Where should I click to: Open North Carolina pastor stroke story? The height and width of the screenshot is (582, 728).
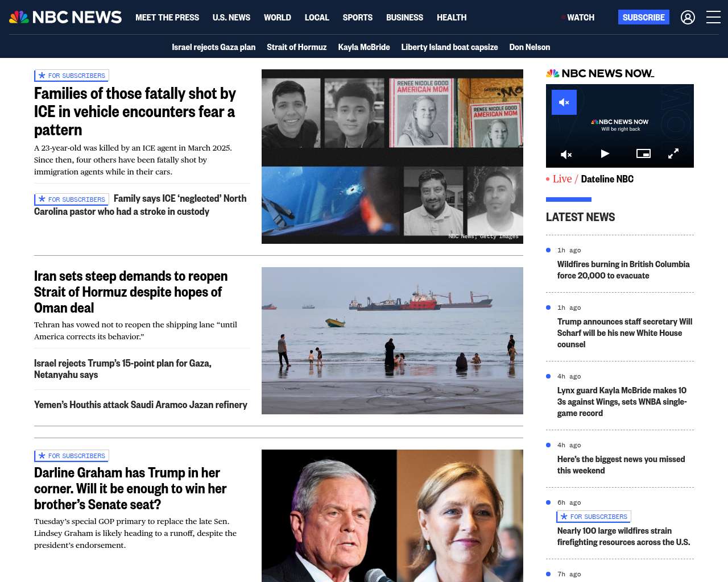tap(140, 205)
